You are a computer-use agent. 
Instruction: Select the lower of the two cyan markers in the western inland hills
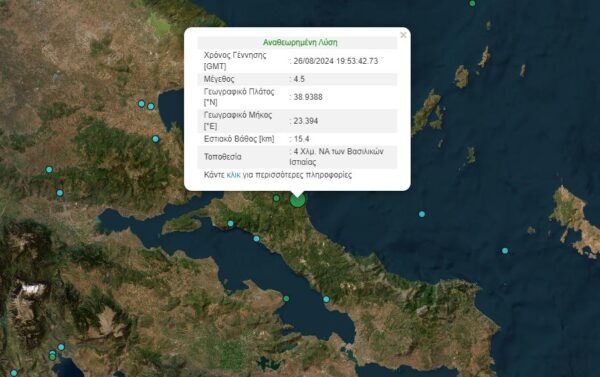tap(60, 193)
